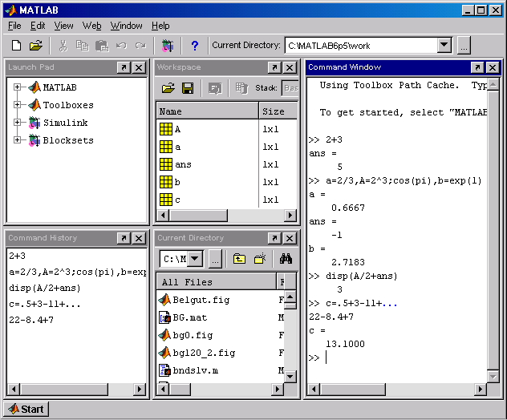
Task: Click Workspace Load data (open folder) icon
Action: (x=168, y=88)
